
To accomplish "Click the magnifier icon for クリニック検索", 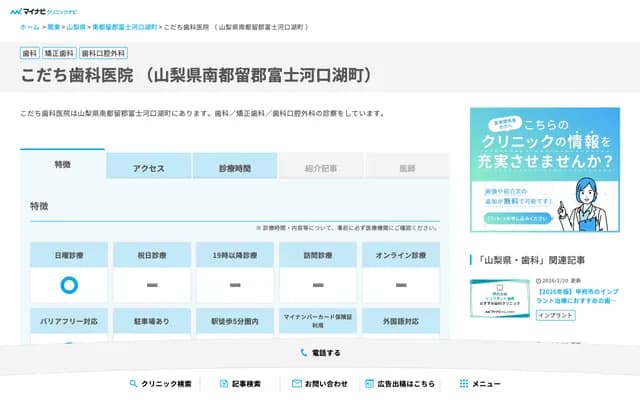I will (x=133, y=384).
